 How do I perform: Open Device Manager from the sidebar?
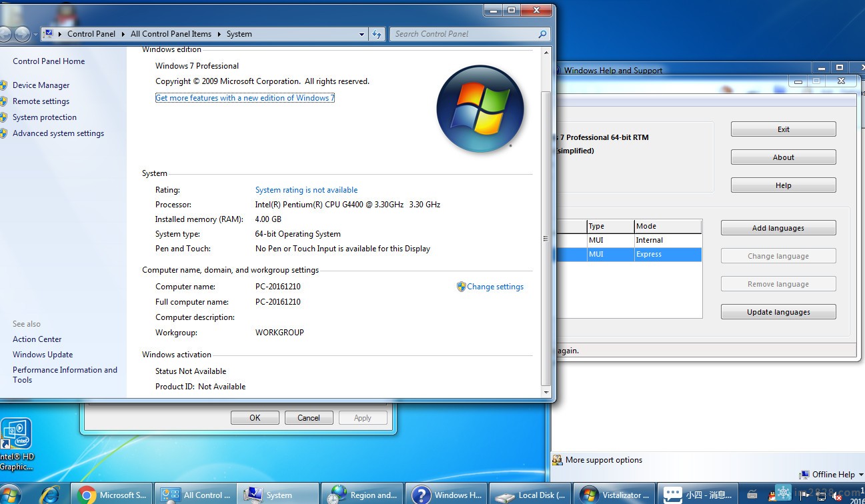41,85
